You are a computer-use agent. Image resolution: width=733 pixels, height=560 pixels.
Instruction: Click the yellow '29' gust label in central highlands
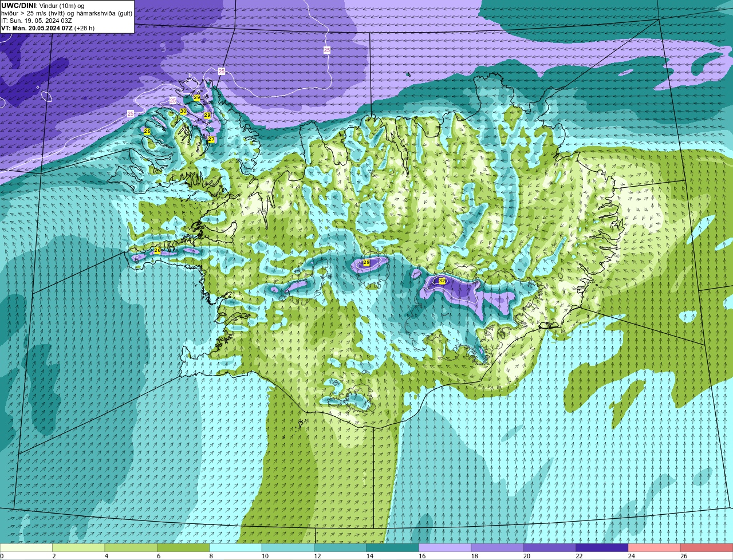coord(366,262)
